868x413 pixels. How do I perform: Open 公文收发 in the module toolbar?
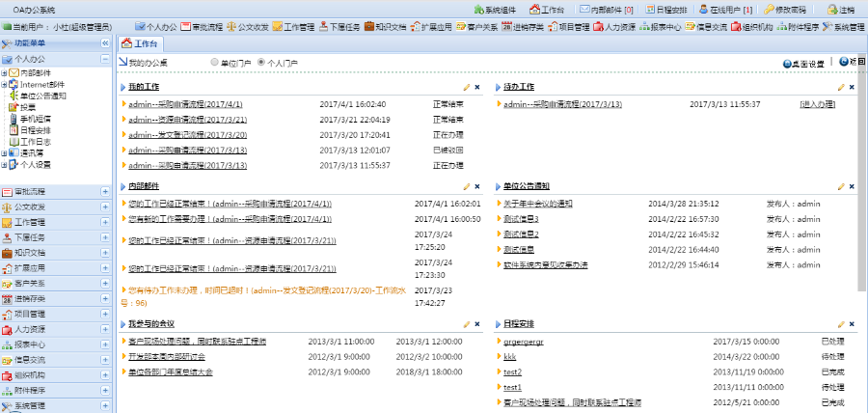[248, 27]
